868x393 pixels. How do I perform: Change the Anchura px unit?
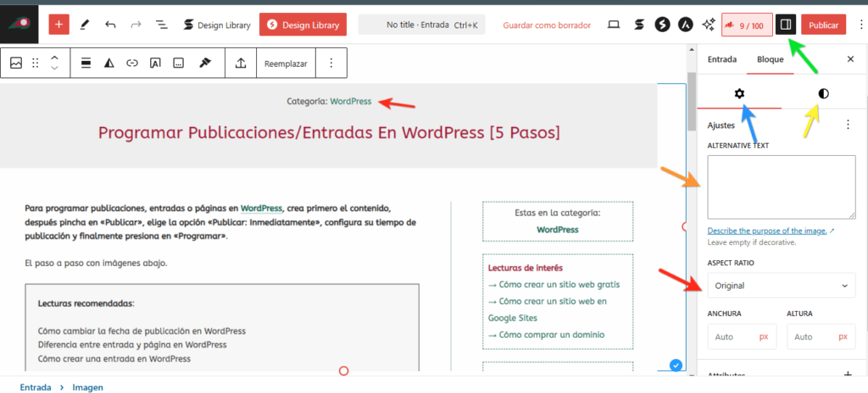pos(764,336)
